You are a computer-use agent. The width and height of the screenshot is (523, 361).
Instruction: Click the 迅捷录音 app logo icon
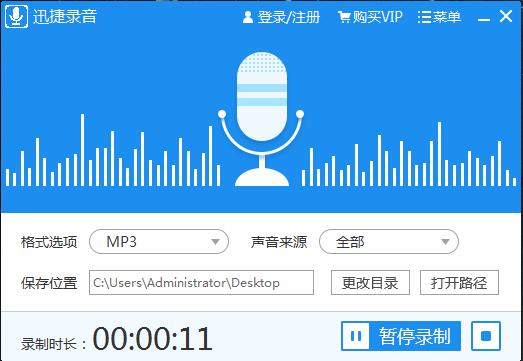coord(16,17)
